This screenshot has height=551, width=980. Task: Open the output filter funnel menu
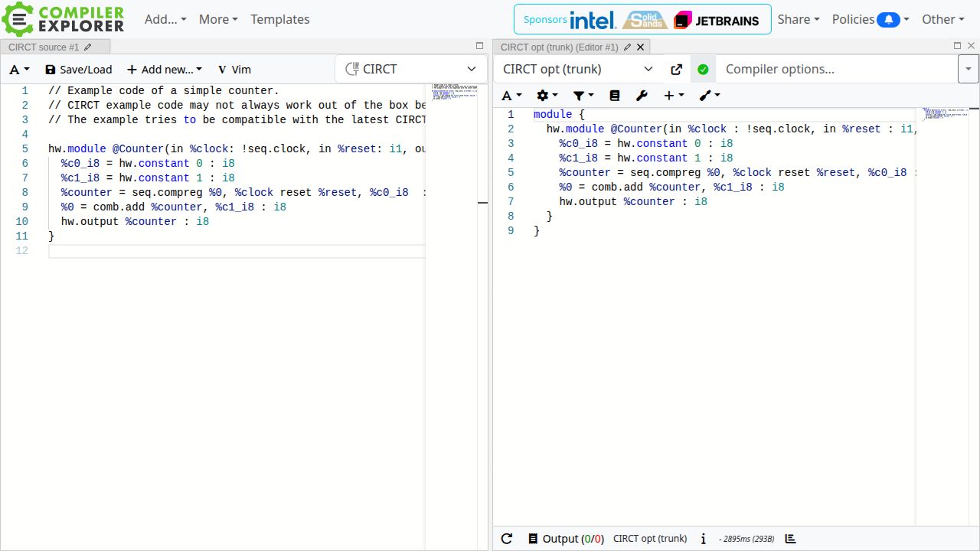(583, 96)
